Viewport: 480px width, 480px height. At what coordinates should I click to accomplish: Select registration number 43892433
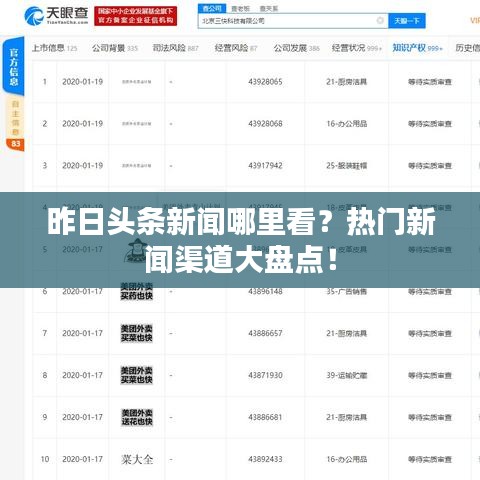[265, 459]
